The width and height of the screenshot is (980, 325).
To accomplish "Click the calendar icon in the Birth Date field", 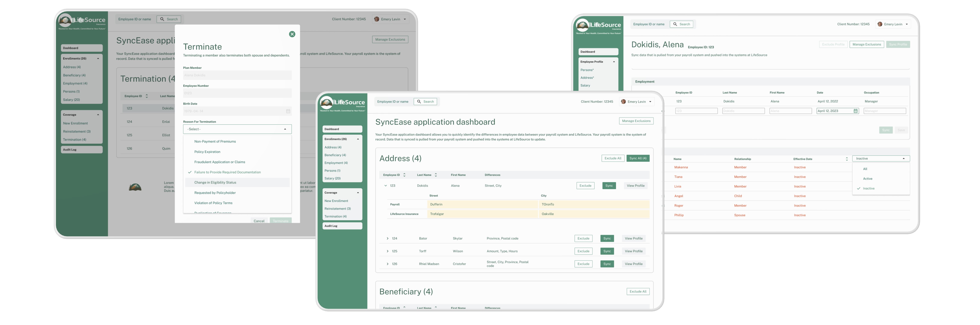I will (x=288, y=111).
